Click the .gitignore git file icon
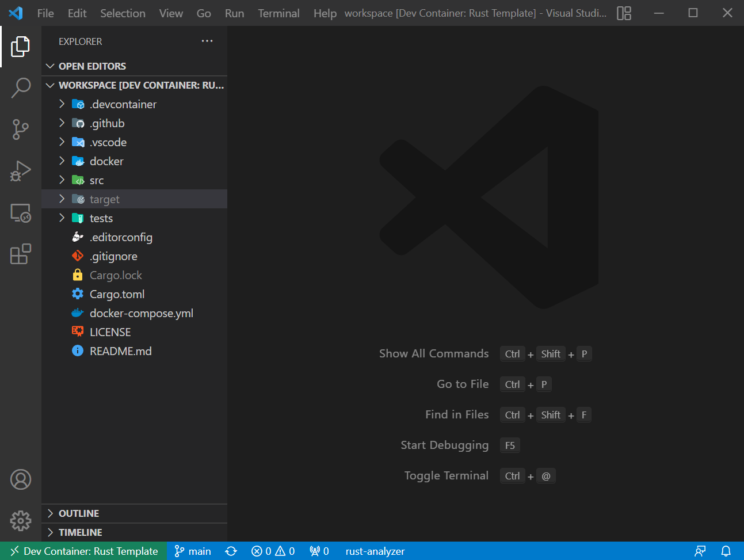The width and height of the screenshot is (744, 560). coord(78,256)
